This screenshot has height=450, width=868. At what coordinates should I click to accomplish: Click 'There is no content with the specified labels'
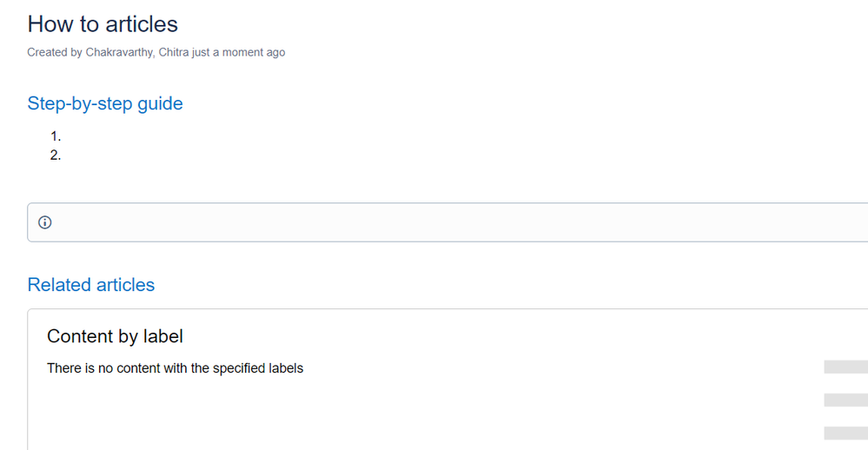point(176,368)
